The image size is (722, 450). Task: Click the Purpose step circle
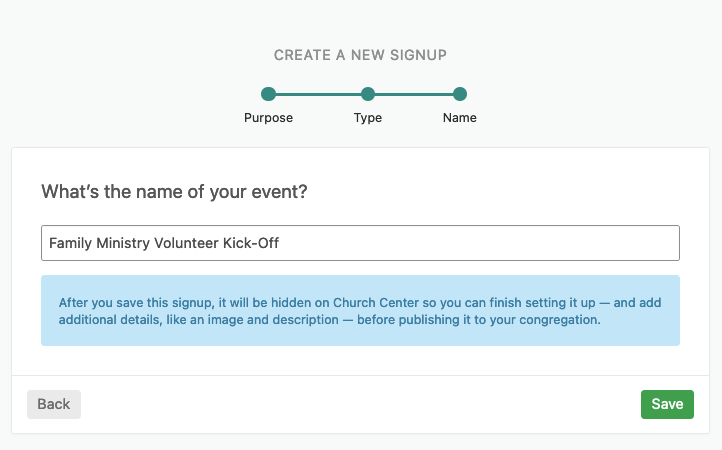pos(268,95)
